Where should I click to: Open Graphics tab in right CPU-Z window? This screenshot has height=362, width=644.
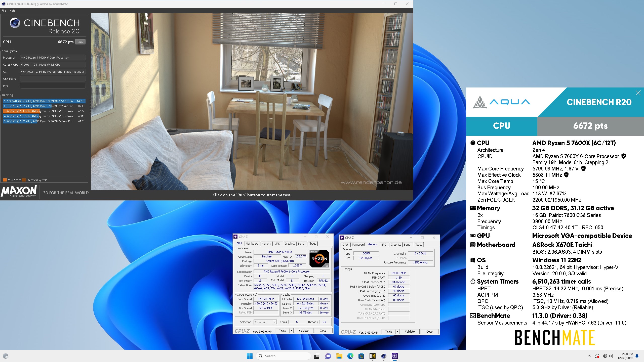(396, 245)
